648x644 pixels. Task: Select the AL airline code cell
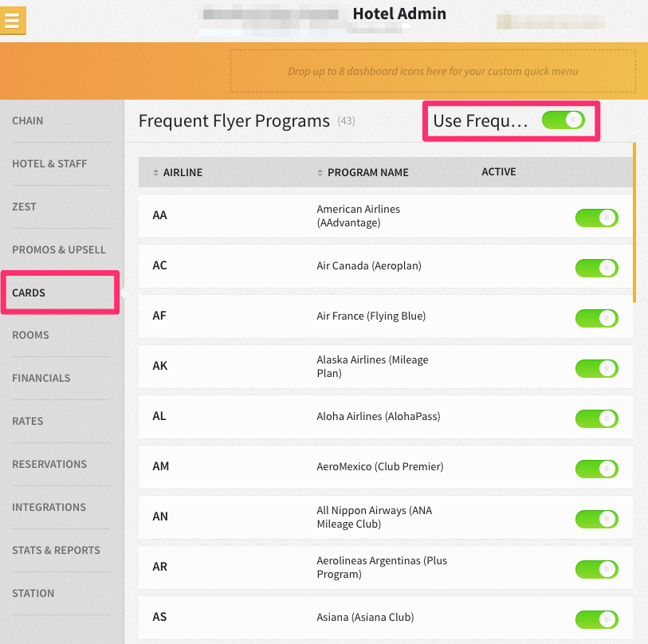pyautogui.click(x=159, y=416)
